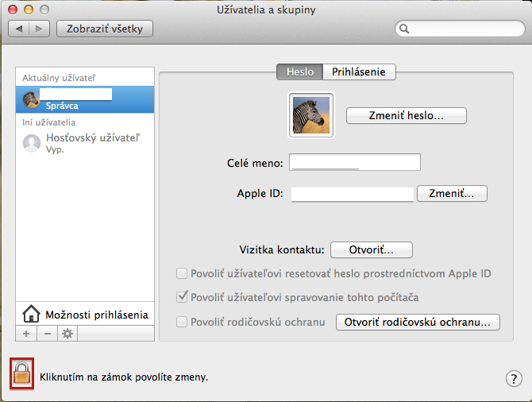532x402 pixels.
Task: Open help with the question mark button
Action: pos(514,378)
